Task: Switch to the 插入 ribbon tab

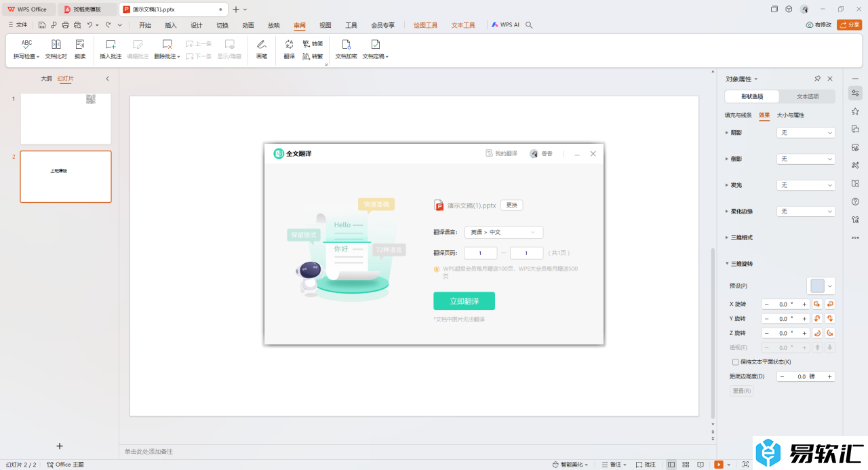Action: tap(171, 25)
